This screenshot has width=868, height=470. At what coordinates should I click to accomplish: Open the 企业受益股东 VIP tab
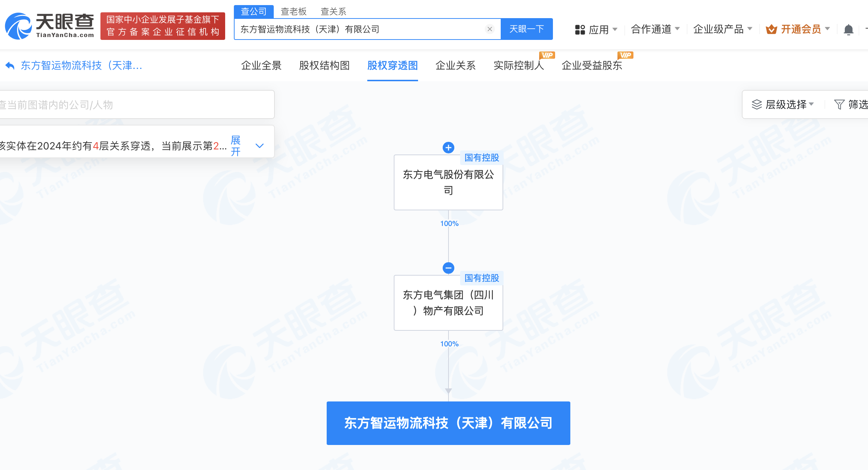[592, 66]
